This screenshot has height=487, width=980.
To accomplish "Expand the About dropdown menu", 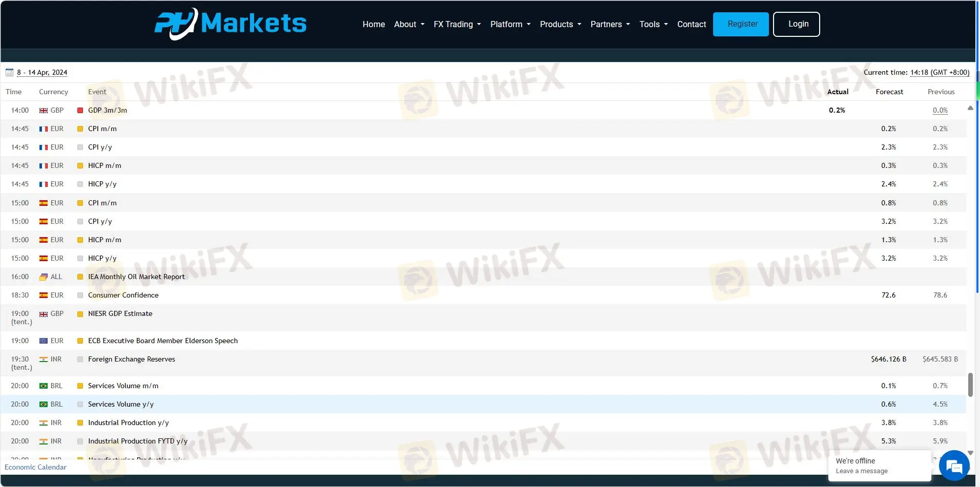I will point(409,25).
